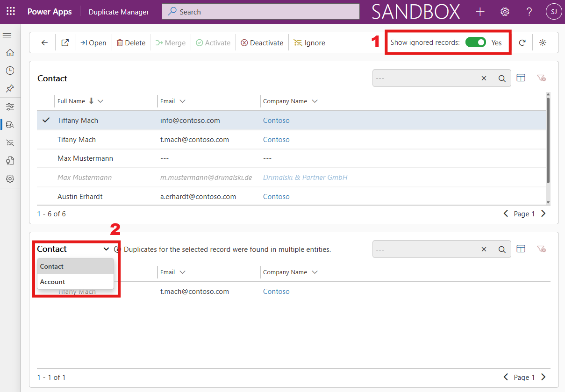Select the duplicate search icon in the sidebar
565x392 pixels.
click(10, 124)
